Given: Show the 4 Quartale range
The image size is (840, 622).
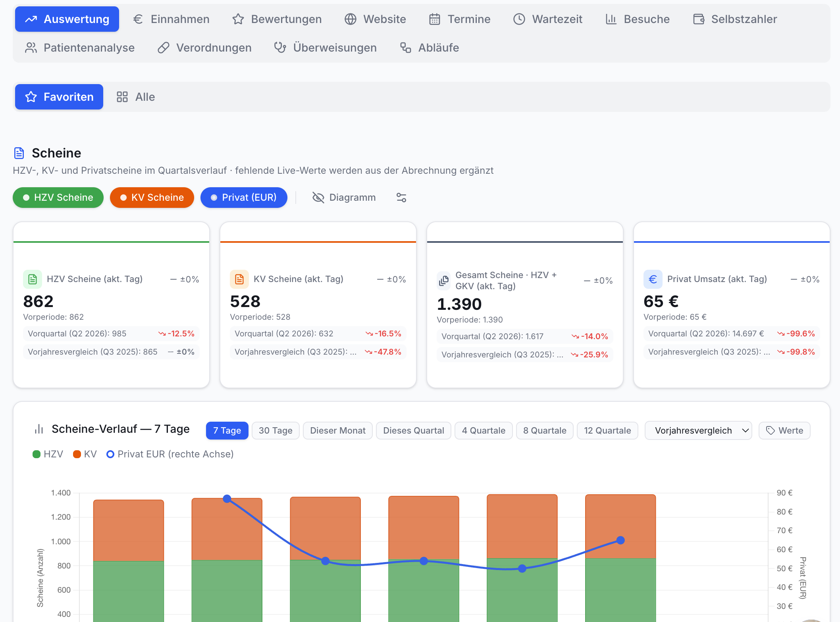Looking at the screenshot, I should 484,430.
